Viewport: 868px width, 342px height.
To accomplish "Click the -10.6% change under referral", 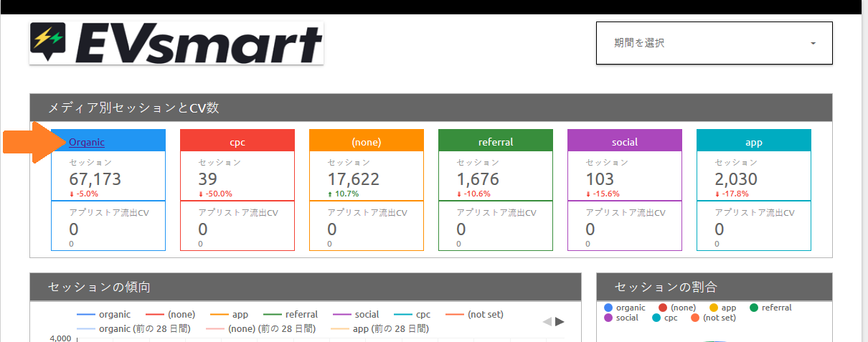I will 473,194.
